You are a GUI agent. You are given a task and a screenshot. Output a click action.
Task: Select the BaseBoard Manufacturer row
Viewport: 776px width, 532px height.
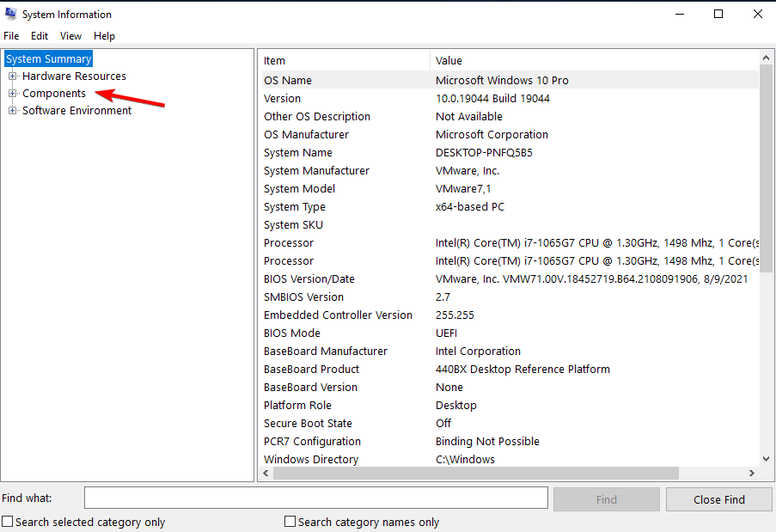click(510, 352)
